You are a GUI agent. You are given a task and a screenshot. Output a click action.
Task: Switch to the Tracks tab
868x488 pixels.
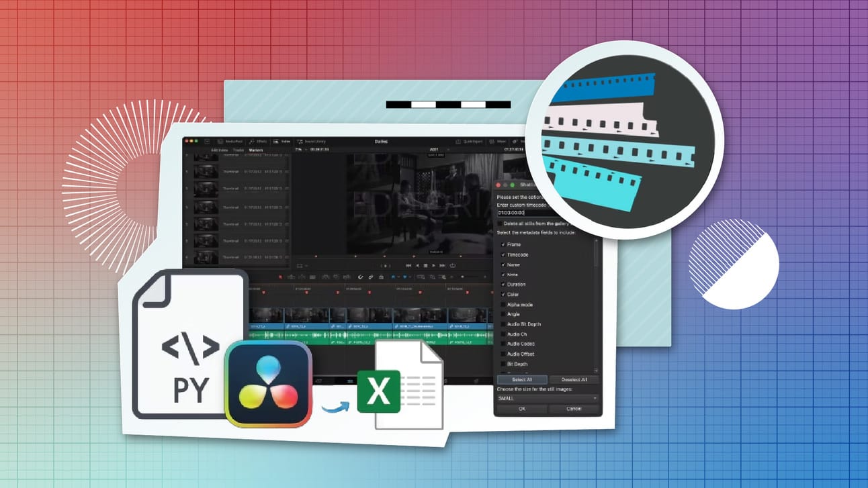tap(238, 150)
